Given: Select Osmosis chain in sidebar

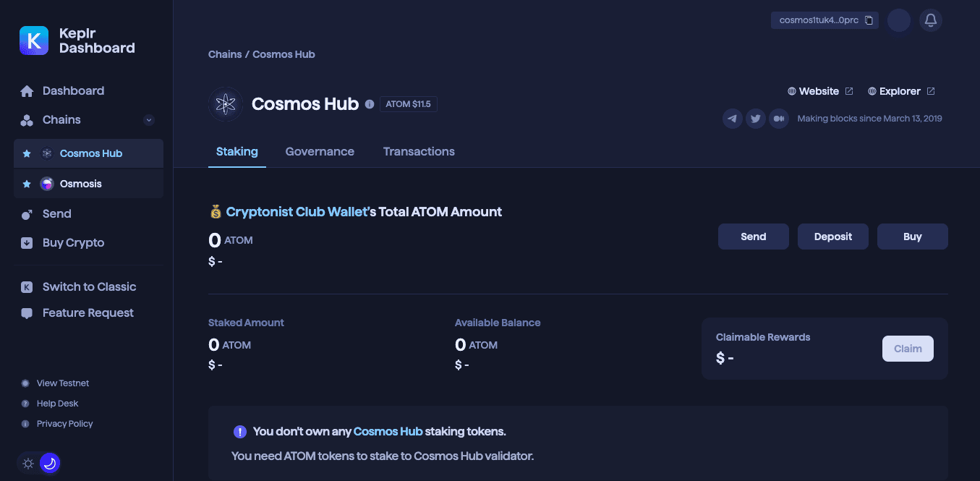Looking at the screenshot, I should tap(88, 184).
